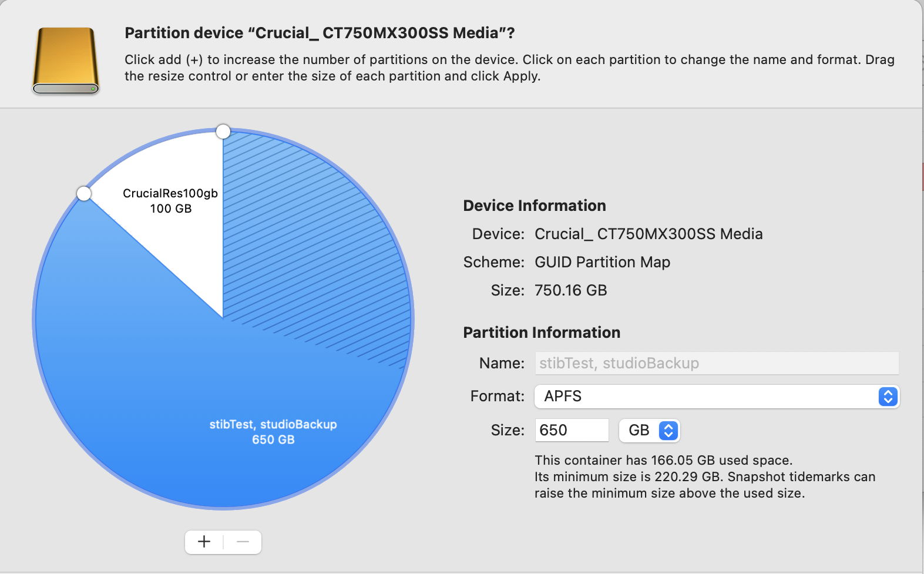Click the yellow external drive icon
Viewport: 924px width, 574px height.
tap(65, 59)
